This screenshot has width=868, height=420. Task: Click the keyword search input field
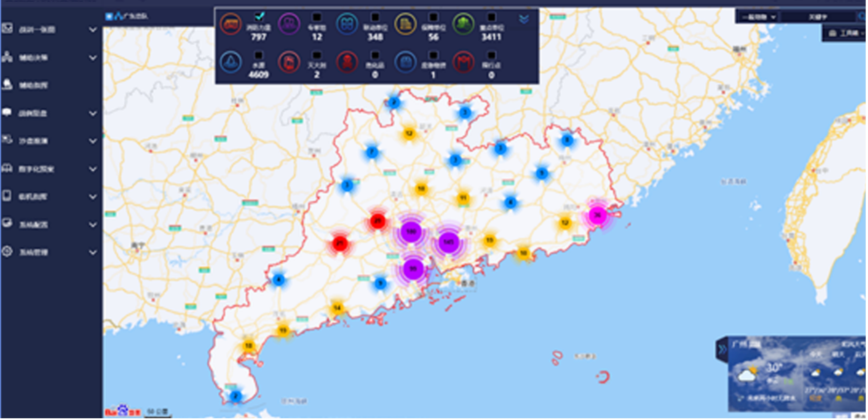point(818,17)
